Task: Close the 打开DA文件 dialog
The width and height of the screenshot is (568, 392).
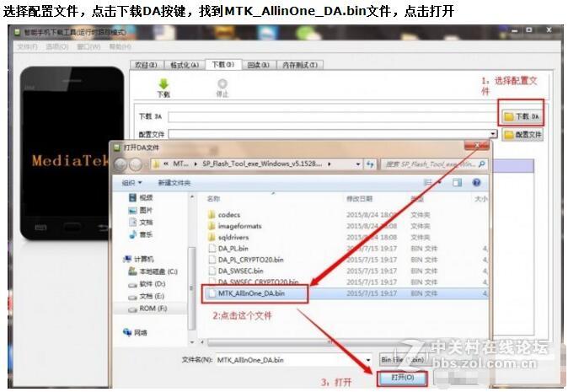Action: point(477,146)
